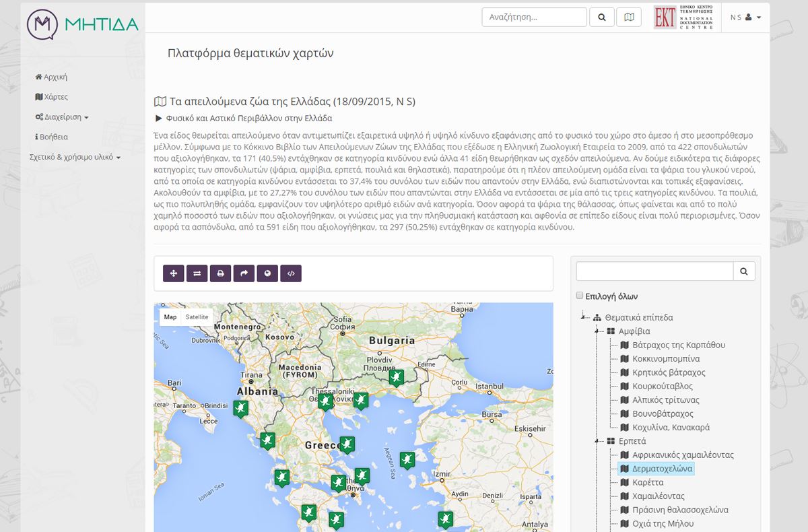808x532 pixels.
Task: Select the Καρέττα layer in the tree
Action: click(648, 482)
